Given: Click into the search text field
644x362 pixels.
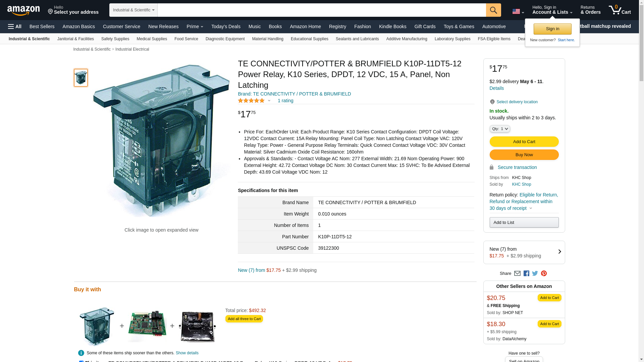Looking at the screenshot, I should (321, 10).
